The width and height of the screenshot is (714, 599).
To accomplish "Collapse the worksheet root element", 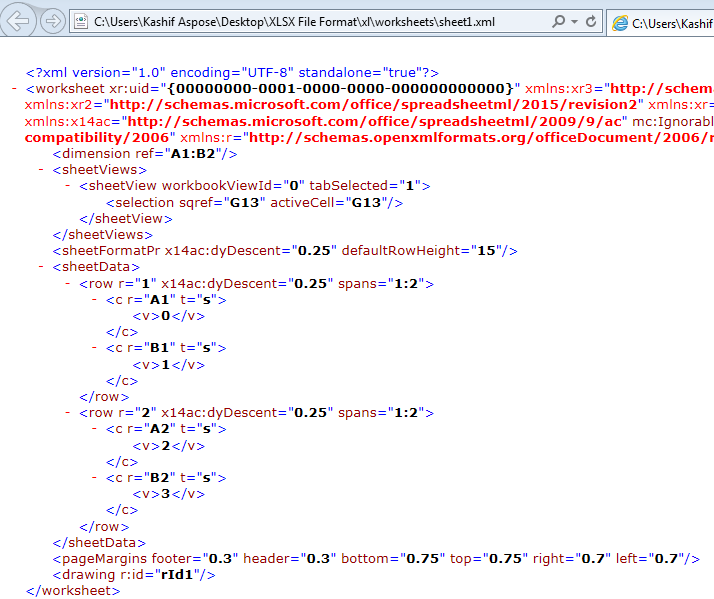I will point(13,89).
